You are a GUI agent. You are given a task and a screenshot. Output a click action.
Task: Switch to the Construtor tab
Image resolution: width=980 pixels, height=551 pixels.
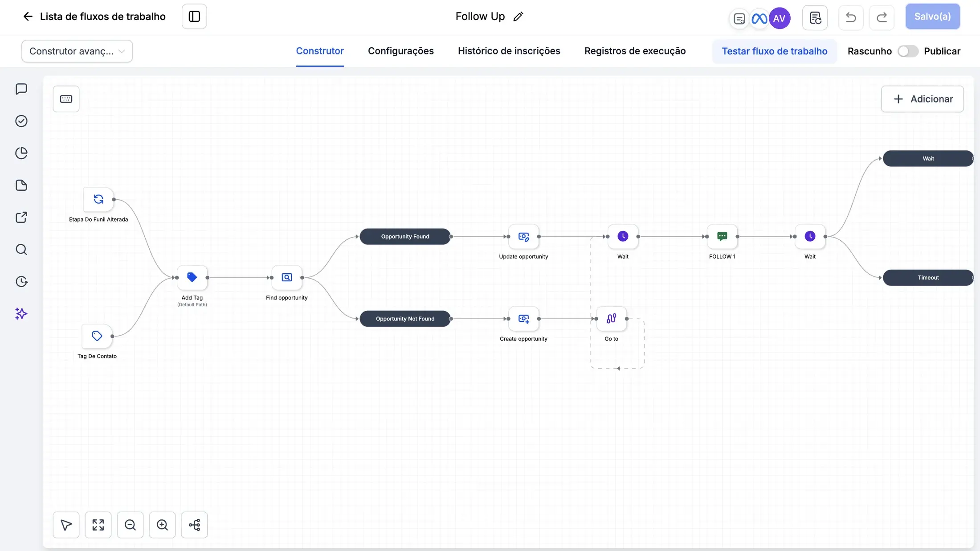click(320, 51)
